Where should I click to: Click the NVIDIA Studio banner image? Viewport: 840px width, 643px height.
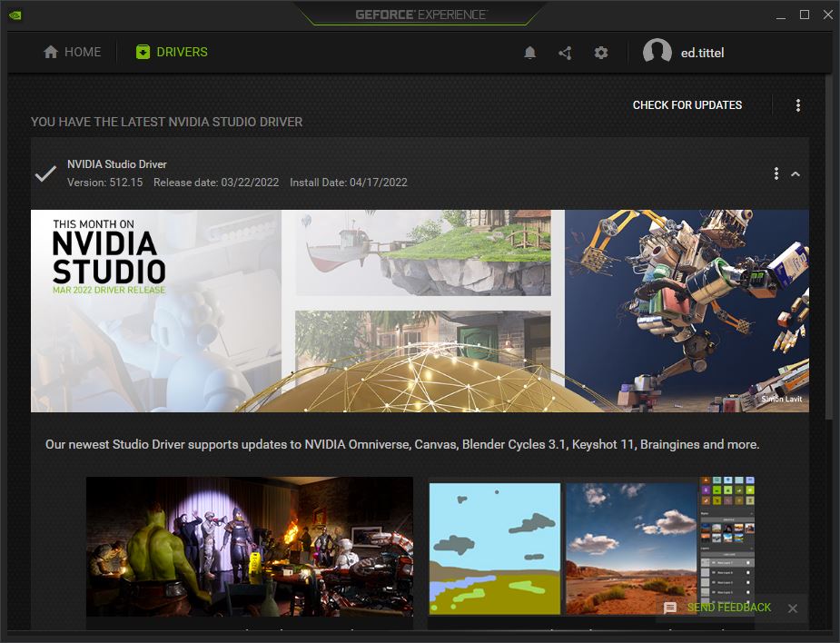420,311
